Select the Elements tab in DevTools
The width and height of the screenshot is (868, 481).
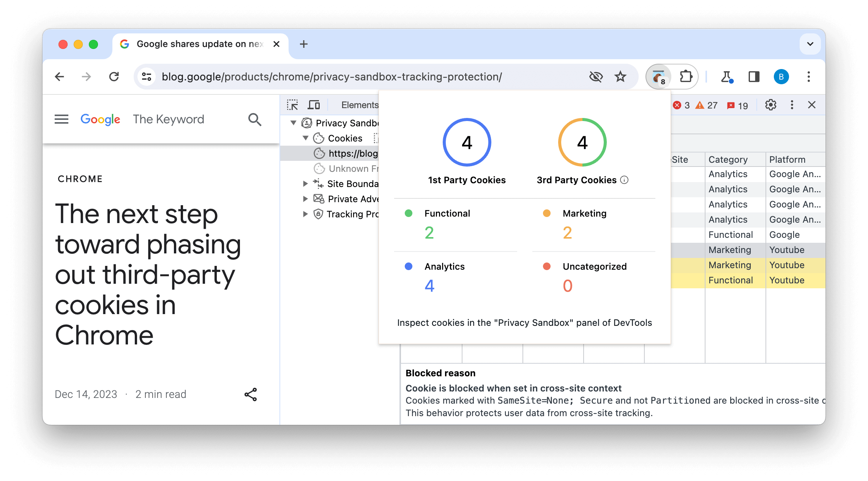(359, 104)
